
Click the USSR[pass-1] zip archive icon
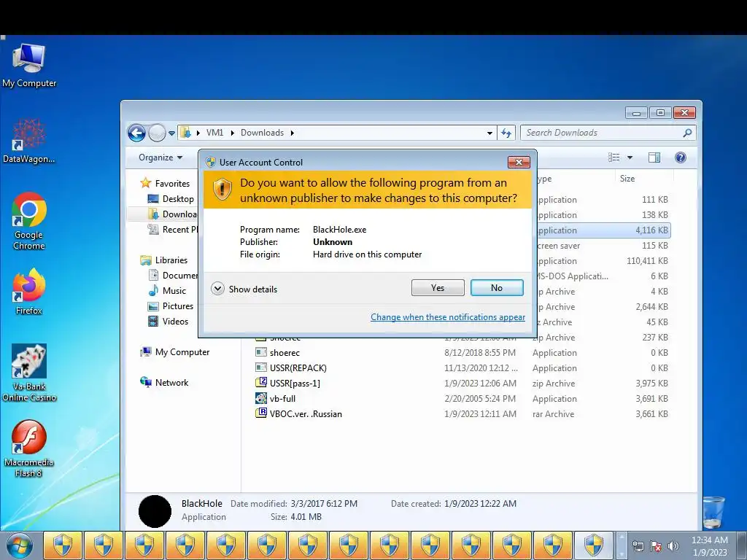(x=260, y=382)
